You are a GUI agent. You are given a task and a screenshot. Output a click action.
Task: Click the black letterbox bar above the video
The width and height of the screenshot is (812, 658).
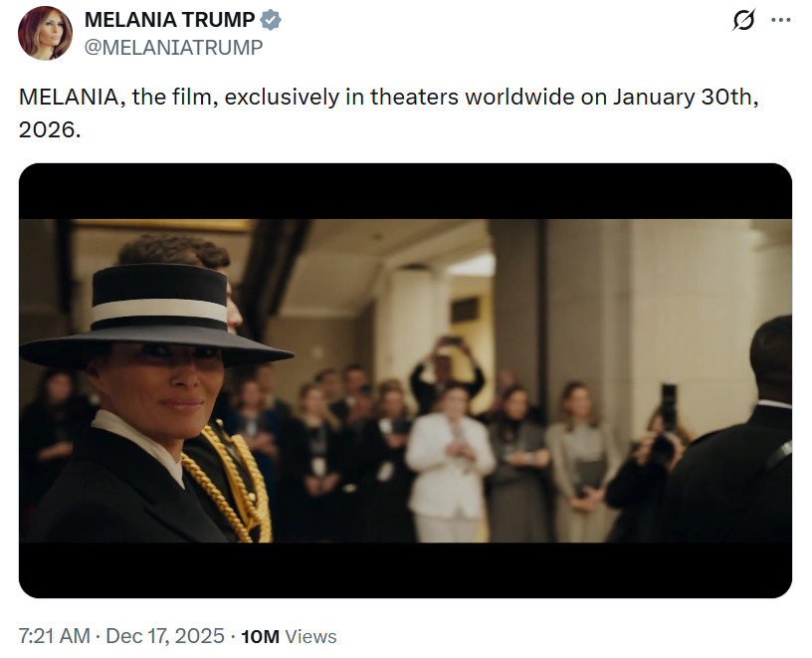click(405, 191)
